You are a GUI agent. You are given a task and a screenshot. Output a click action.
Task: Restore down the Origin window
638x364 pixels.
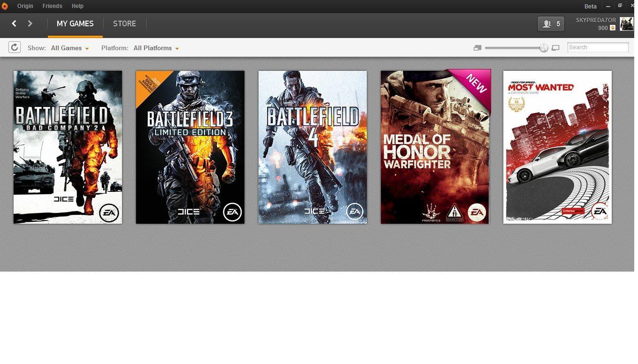(620, 6)
